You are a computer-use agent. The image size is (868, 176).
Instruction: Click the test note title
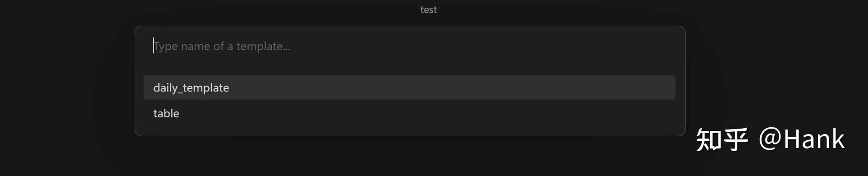428,9
